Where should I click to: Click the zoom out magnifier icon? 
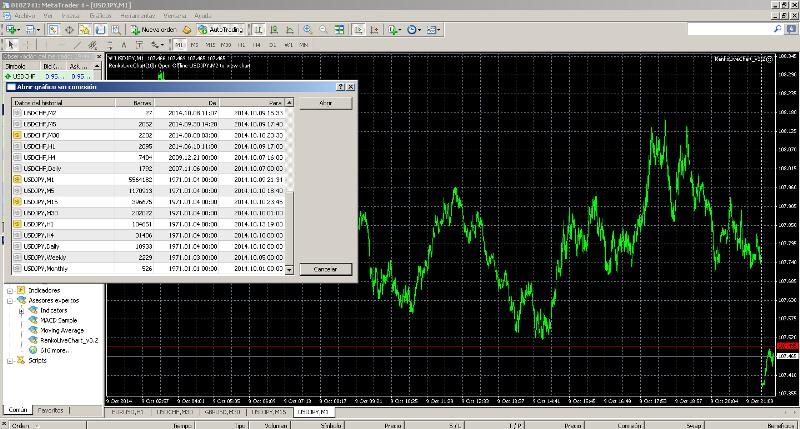(322, 30)
